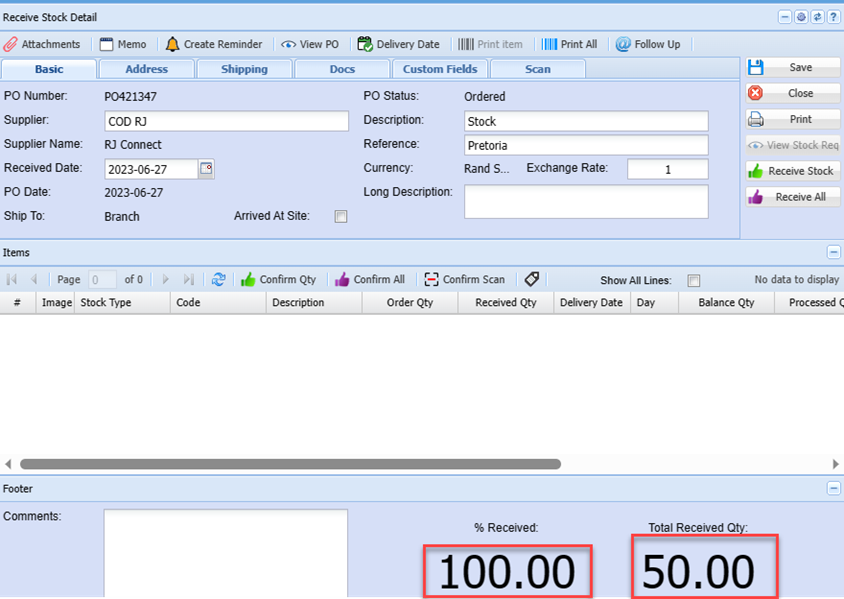Open the Follow Up email icon

pyautogui.click(x=623, y=45)
